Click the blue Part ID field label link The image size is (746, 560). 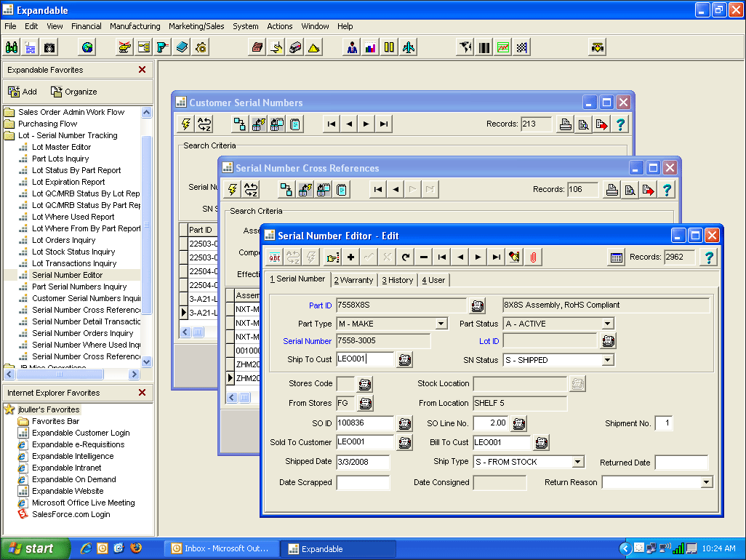[321, 305]
